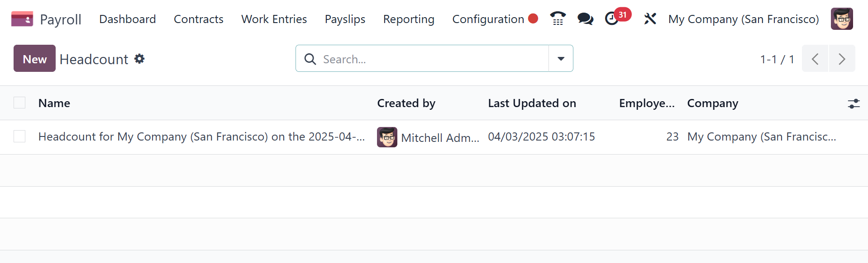Open the Headcount for My Company record
This screenshot has width=868, height=263.
[x=201, y=136]
